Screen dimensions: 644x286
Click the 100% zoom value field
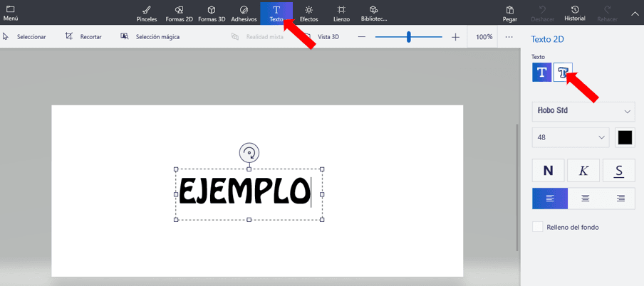(484, 37)
